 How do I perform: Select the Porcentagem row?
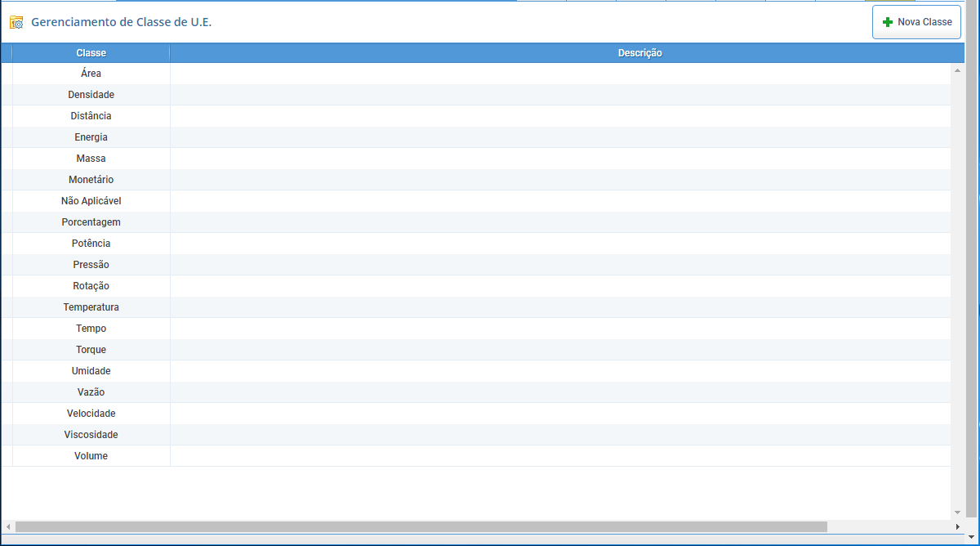click(x=476, y=222)
